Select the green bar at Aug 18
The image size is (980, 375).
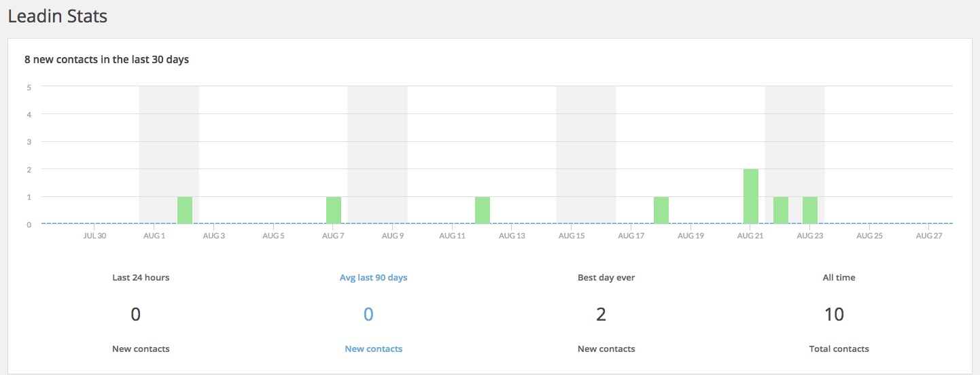click(661, 210)
